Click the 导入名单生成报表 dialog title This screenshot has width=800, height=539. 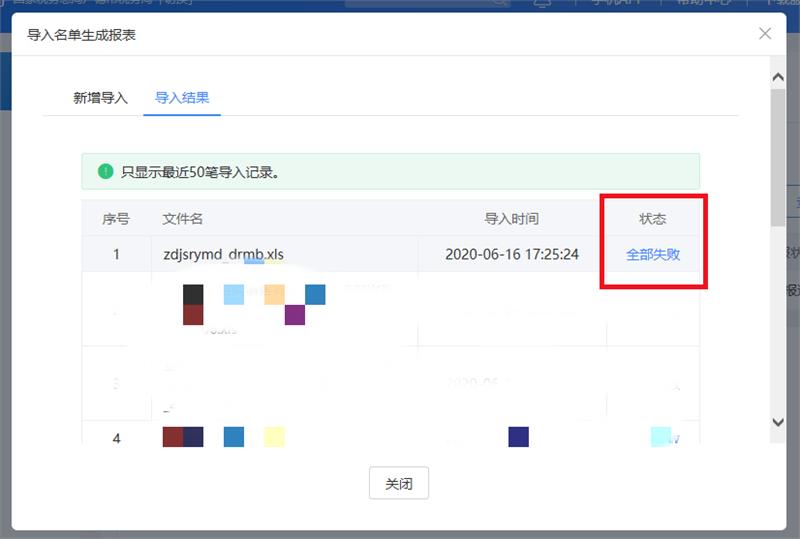(81, 35)
